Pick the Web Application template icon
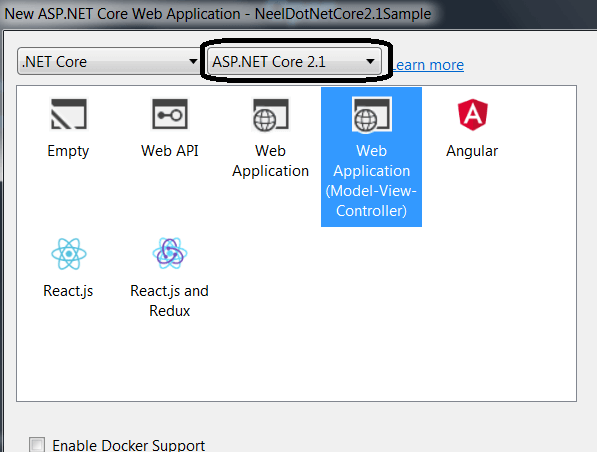 pyautogui.click(x=270, y=115)
